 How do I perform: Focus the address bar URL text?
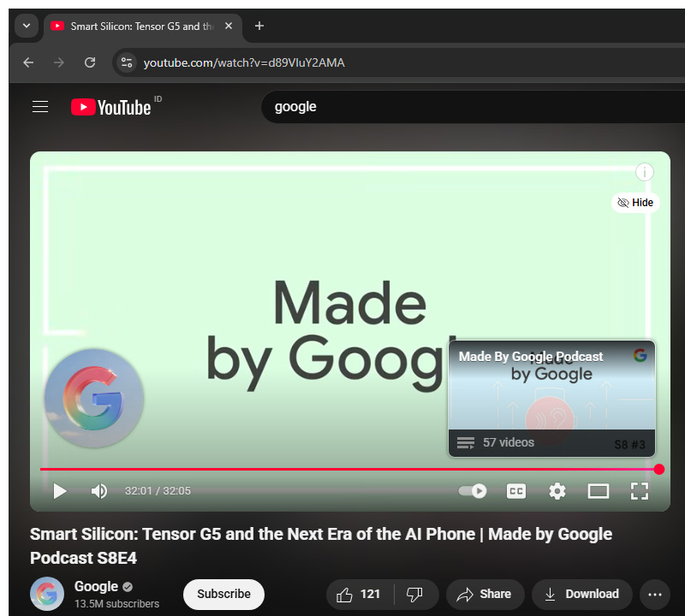click(244, 62)
